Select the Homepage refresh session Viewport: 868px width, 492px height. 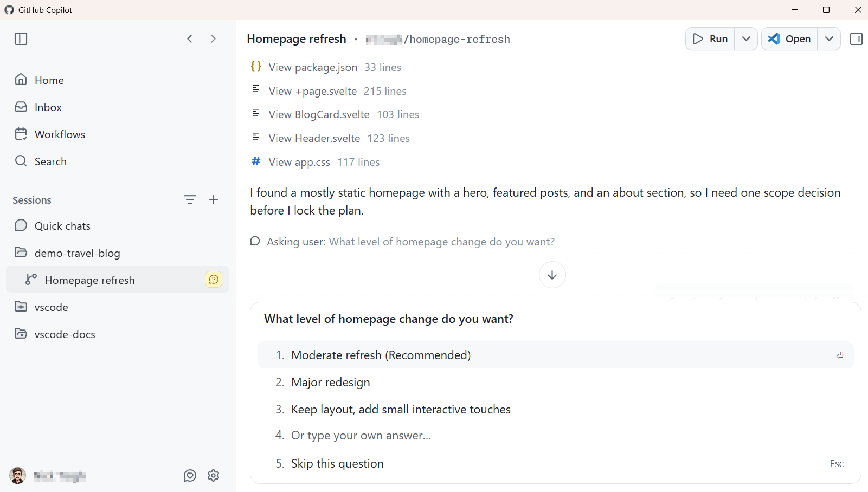click(118, 280)
